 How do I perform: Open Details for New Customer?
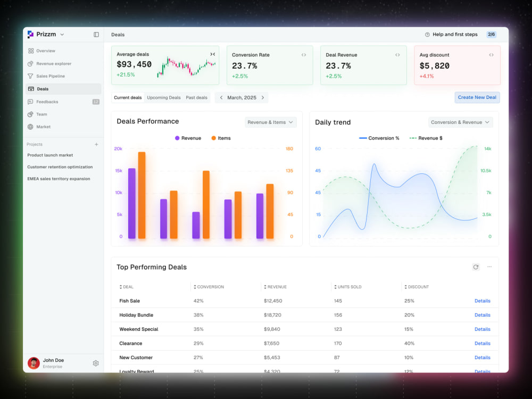[x=482, y=358]
